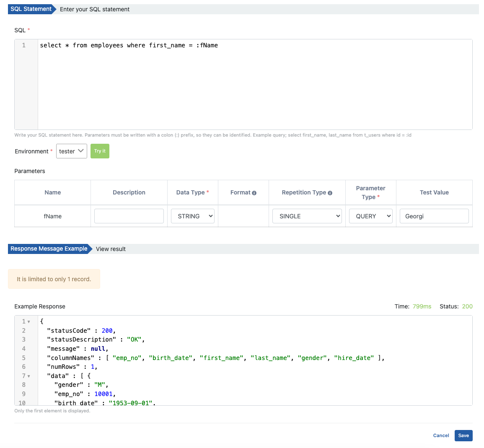Click the Cancel link

point(441,435)
